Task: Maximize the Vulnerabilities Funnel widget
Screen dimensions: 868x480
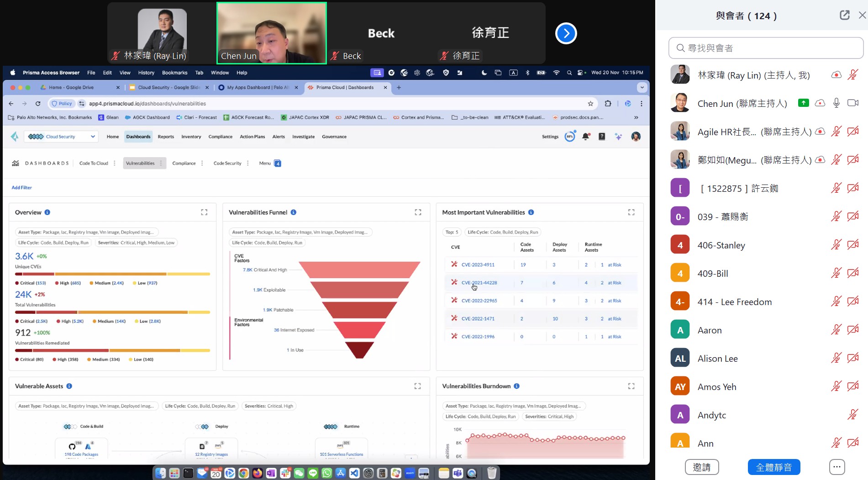Action: click(x=418, y=212)
